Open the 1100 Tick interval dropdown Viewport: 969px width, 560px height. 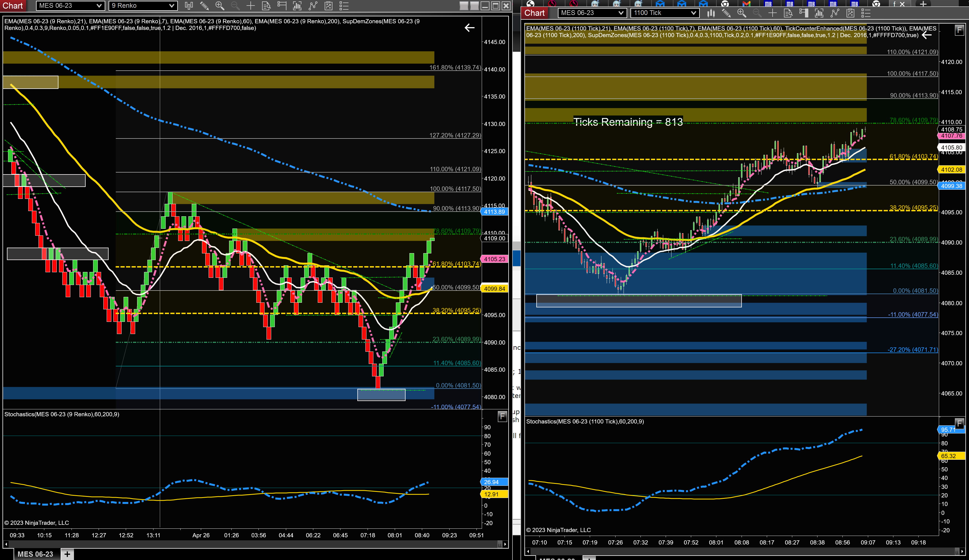point(665,13)
